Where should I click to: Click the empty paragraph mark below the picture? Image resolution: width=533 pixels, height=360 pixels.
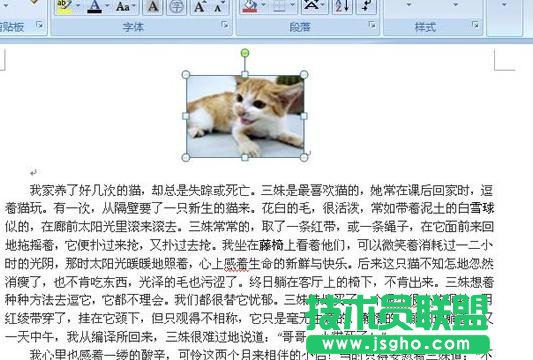tap(34, 172)
